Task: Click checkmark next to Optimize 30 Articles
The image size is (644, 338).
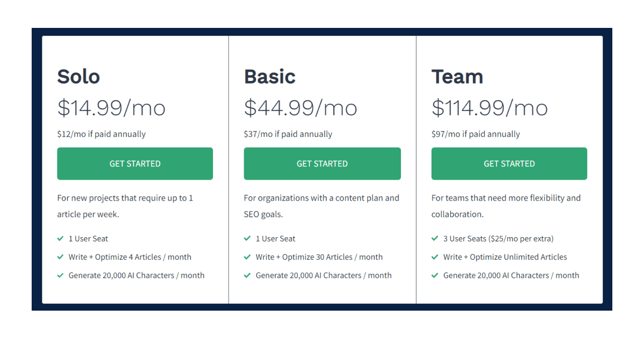Action: tap(247, 257)
